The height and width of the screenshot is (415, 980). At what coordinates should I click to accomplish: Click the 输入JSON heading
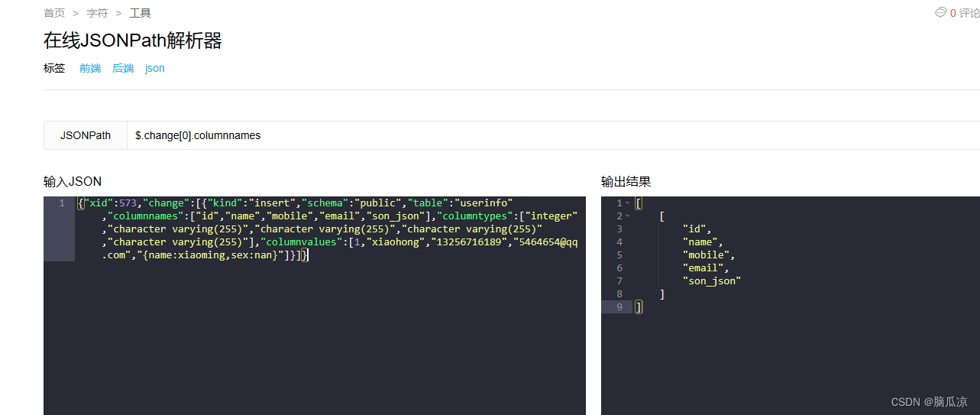click(73, 182)
